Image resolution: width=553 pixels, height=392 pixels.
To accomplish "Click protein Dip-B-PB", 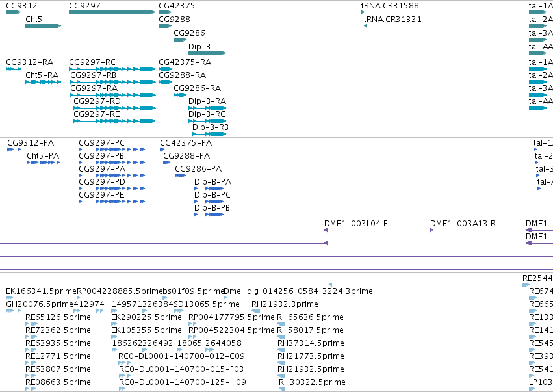I will pos(212,208).
